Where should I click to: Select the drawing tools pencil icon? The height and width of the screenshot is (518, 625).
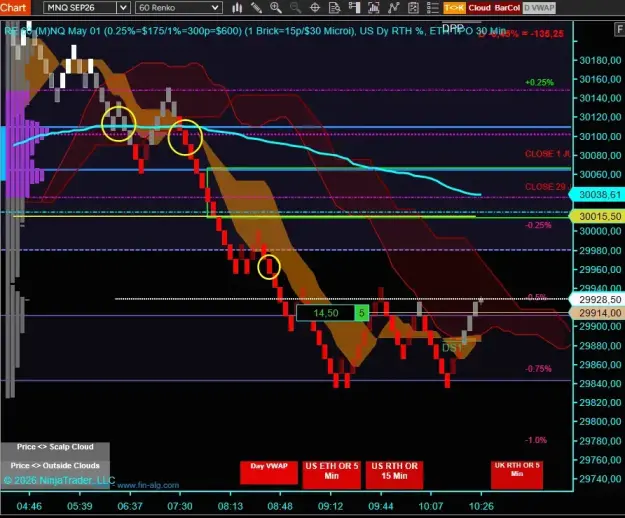pyautogui.click(x=256, y=8)
